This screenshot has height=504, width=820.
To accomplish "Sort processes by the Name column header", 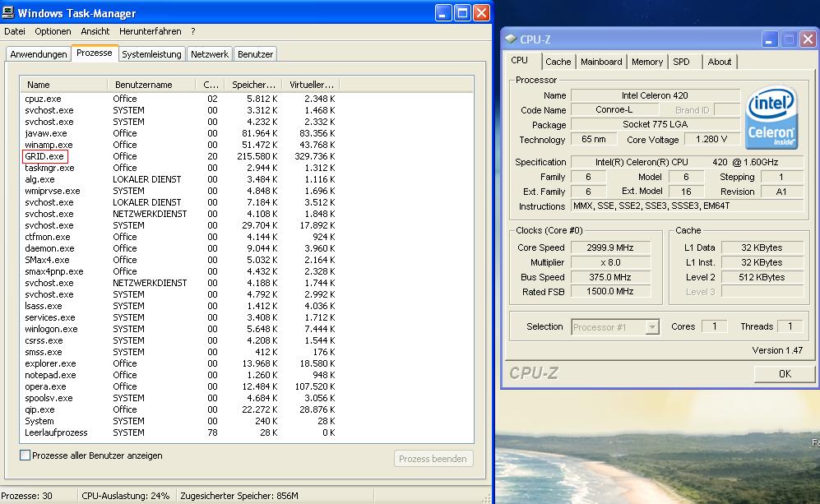I will 64,85.
